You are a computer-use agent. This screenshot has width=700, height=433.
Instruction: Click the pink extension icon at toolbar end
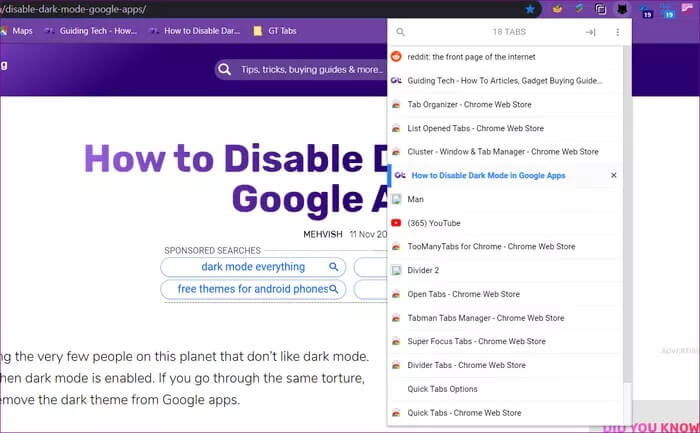coord(688,8)
